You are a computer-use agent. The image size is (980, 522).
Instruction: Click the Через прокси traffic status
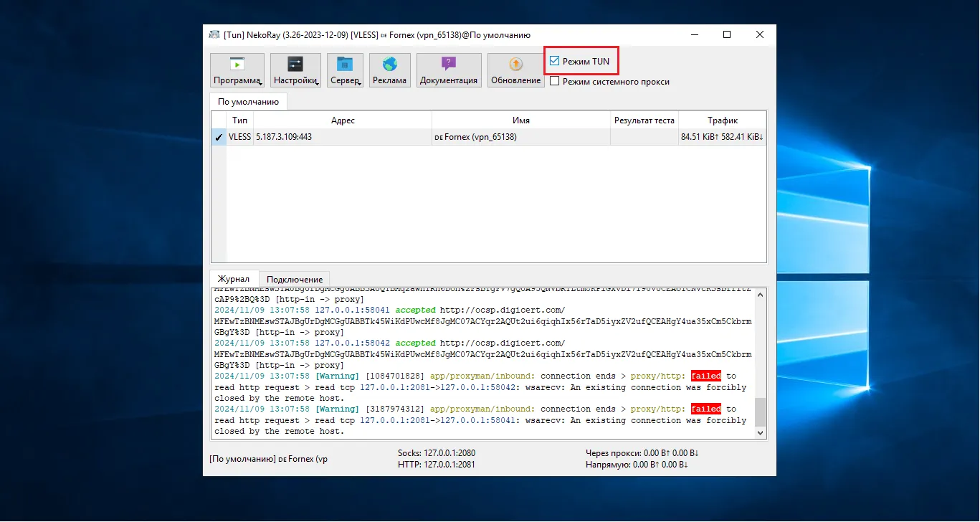click(x=642, y=453)
